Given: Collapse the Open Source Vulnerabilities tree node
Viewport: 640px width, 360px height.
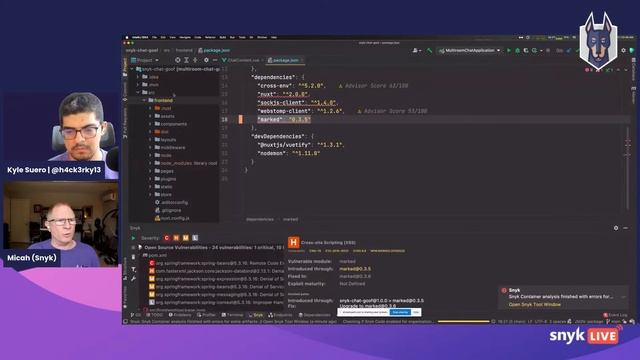Looking at the screenshot, I should pyautogui.click(x=140, y=247).
